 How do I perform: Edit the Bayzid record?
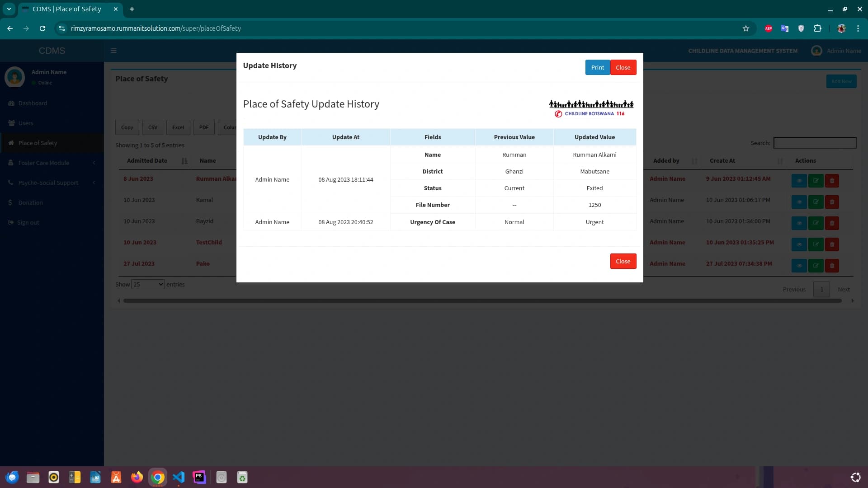point(816,223)
